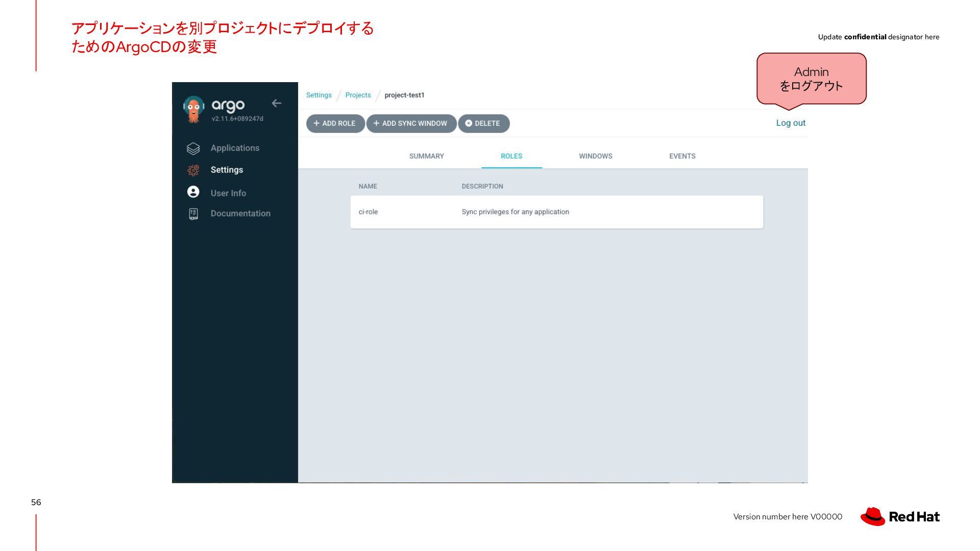Click the Settings breadcrumb link
The image size is (980, 551).
(x=319, y=95)
